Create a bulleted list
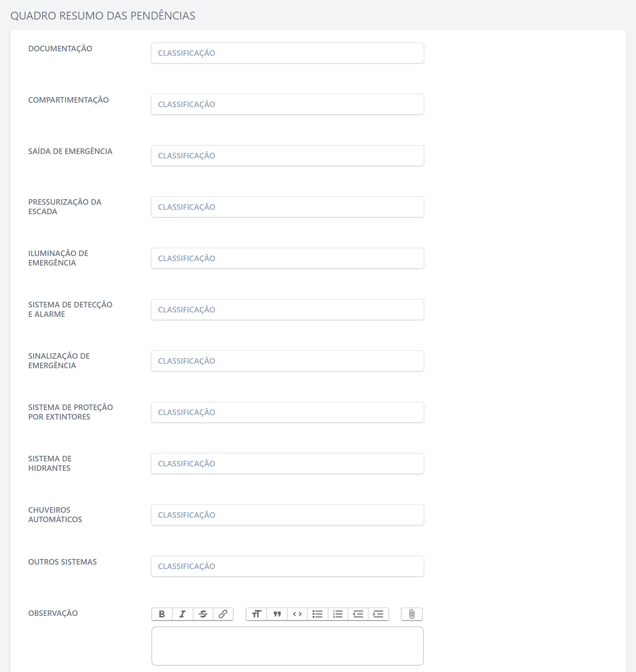The height and width of the screenshot is (672, 636). click(317, 614)
